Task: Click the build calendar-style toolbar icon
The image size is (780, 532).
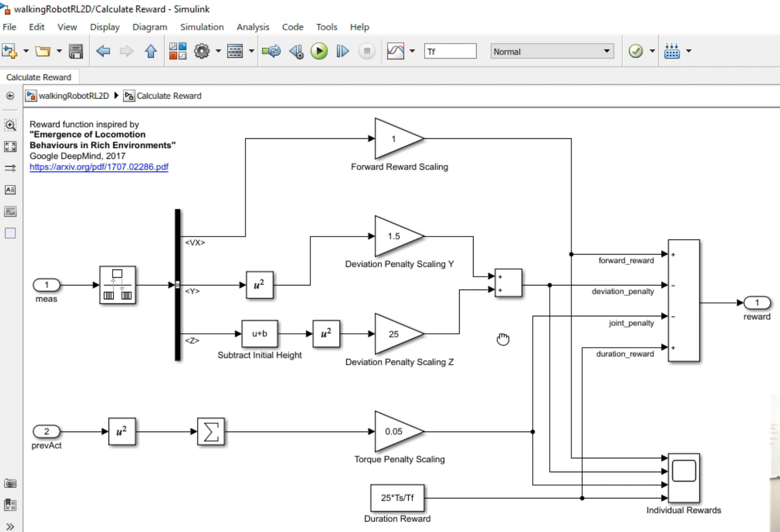Action: coord(672,51)
